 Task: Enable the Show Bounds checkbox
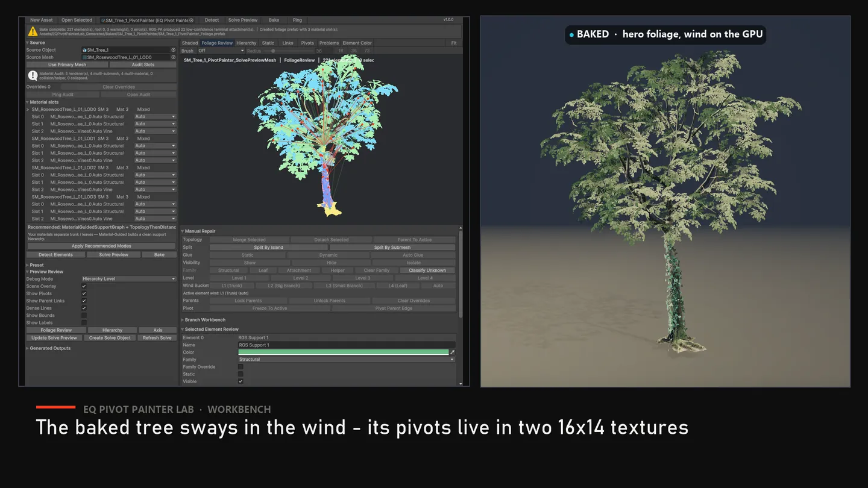[84, 315]
